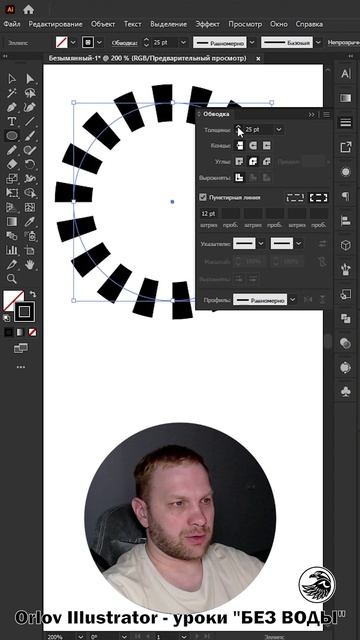Select the Selection (black arrow) tool
360x640 pixels.
pyautogui.click(x=12, y=78)
